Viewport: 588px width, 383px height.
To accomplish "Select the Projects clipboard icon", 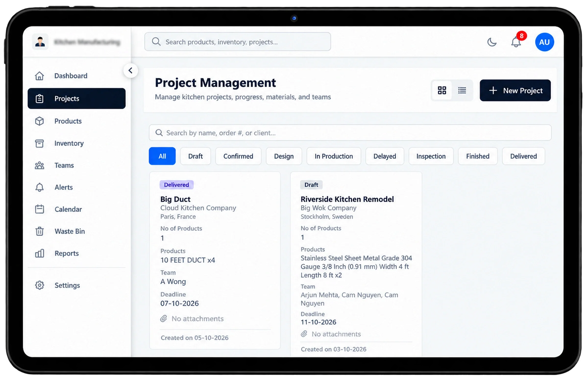I will (39, 98).
